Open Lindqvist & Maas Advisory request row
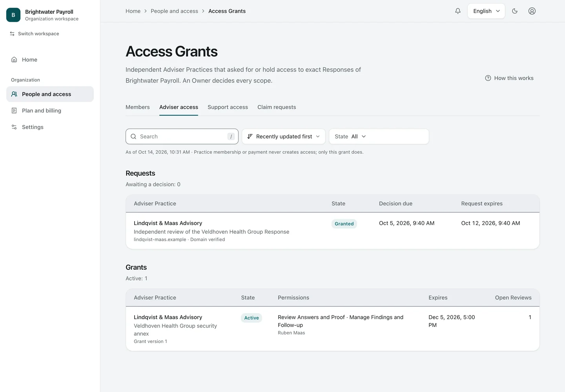The image size is (565, 392). (332, 231)
